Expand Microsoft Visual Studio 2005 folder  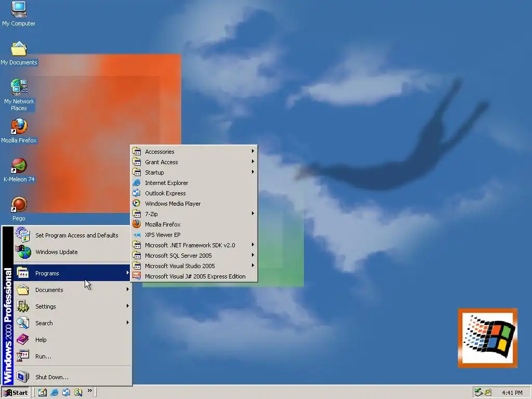click(194, 266)
